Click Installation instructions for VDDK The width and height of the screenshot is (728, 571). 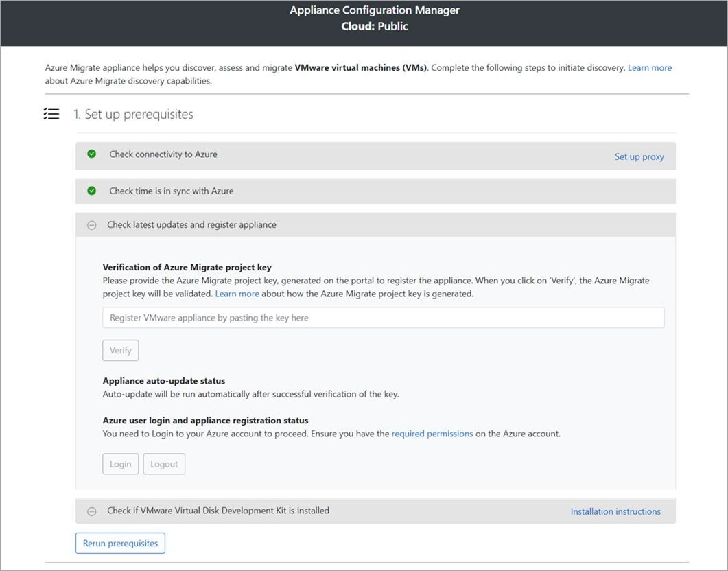click(615, 511)
